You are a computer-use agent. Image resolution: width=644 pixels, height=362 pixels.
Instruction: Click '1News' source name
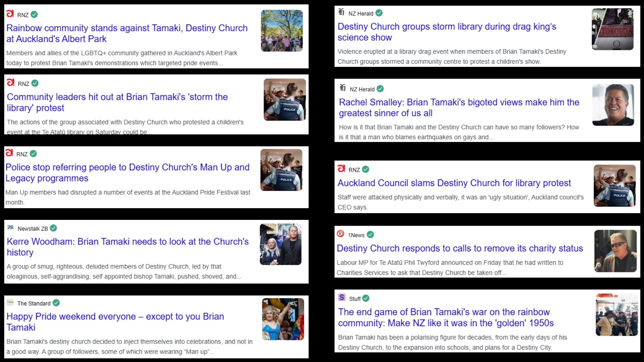(356, 235)
